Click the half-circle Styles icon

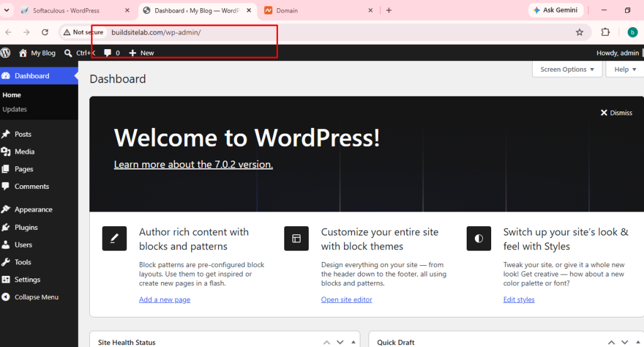tap(479, 239)
